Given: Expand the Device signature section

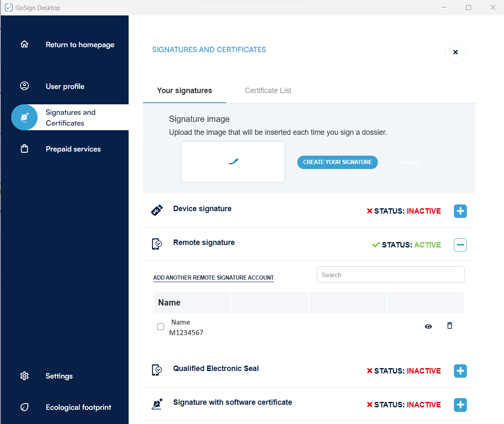Looking at the screenshot, I should 460,211.
